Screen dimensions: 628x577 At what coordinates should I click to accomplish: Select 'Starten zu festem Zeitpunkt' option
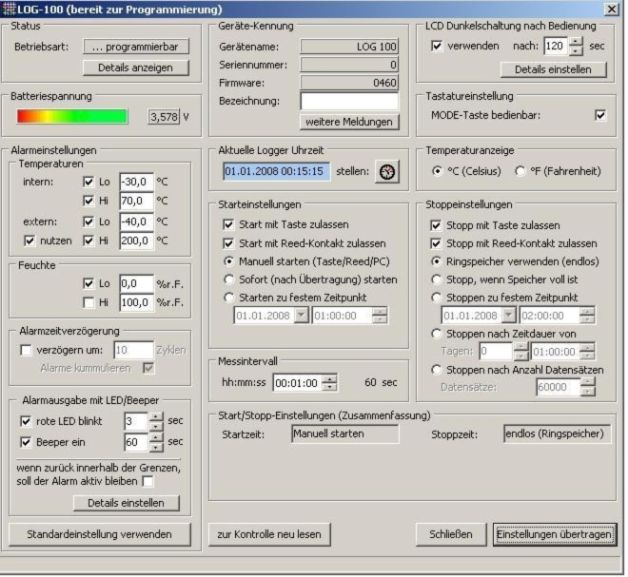point(229,298)
